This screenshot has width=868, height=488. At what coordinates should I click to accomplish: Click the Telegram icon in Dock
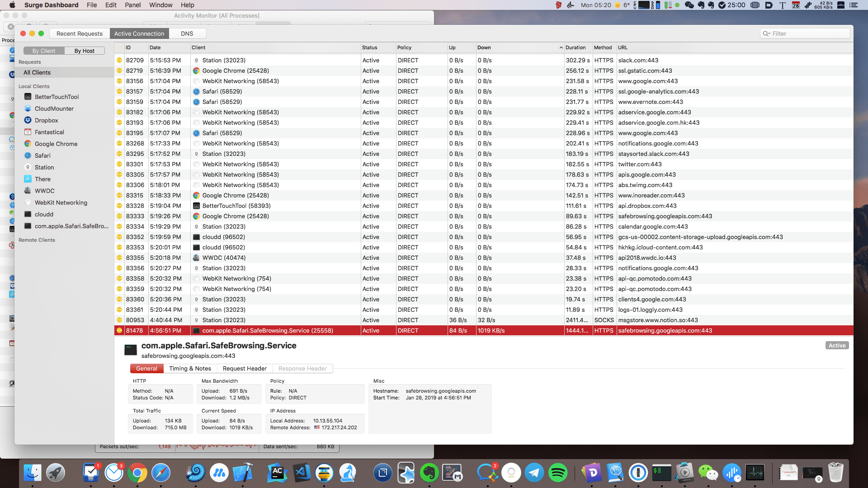pos(534,473)
